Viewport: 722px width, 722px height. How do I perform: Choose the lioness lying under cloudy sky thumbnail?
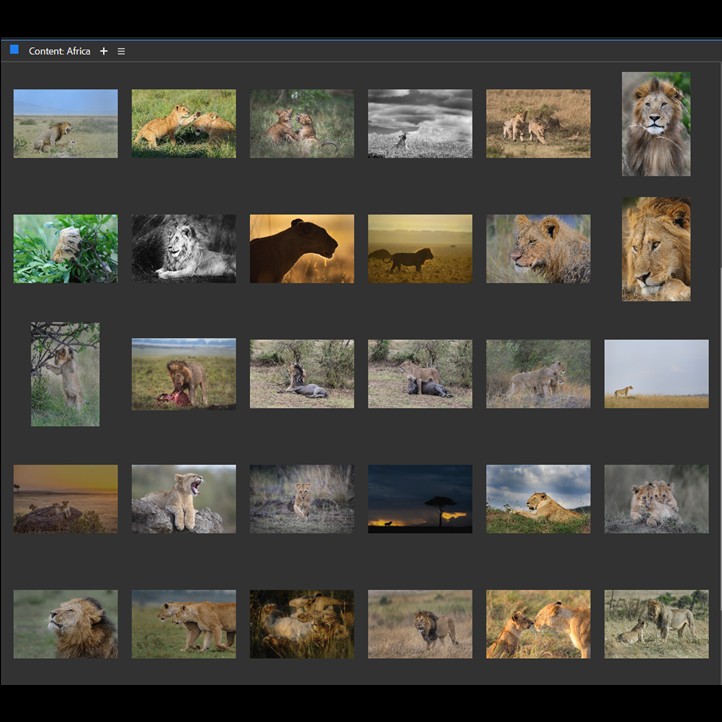point(537,498)
